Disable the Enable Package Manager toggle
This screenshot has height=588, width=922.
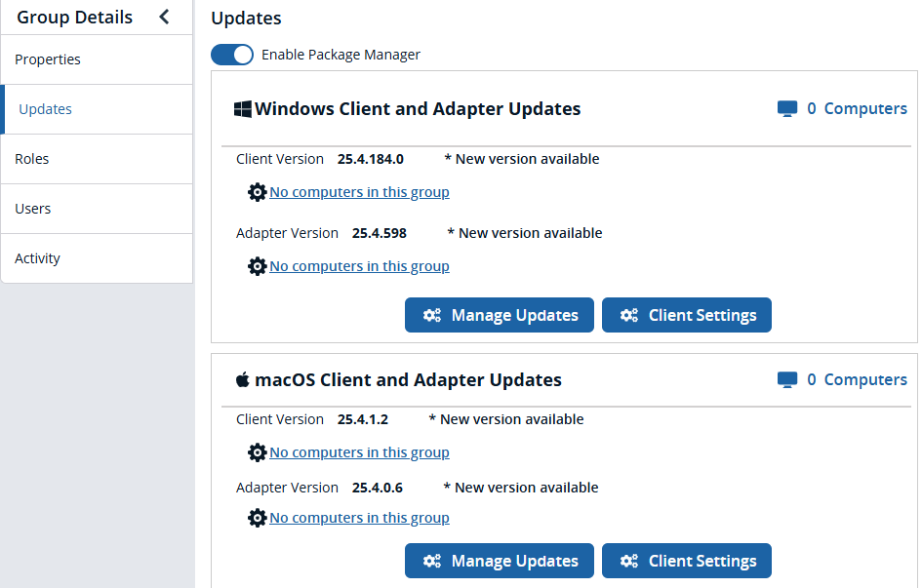(x=231, y=54)
